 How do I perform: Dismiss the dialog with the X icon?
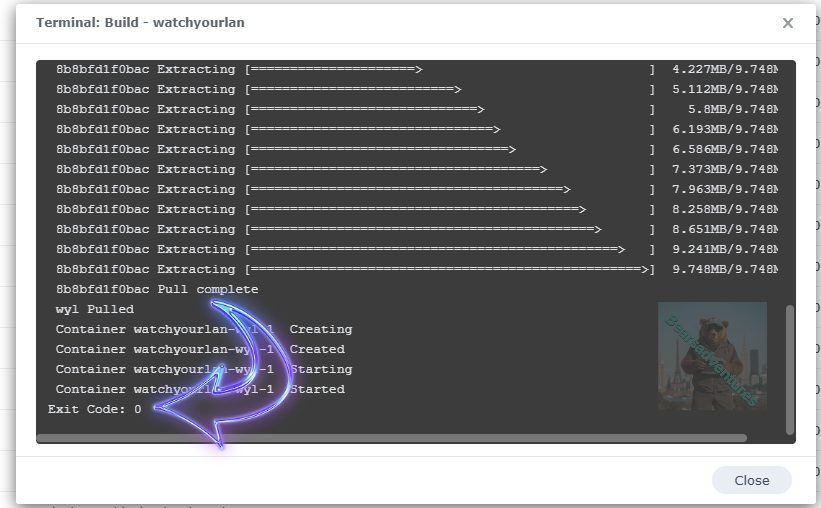point(788,23)
